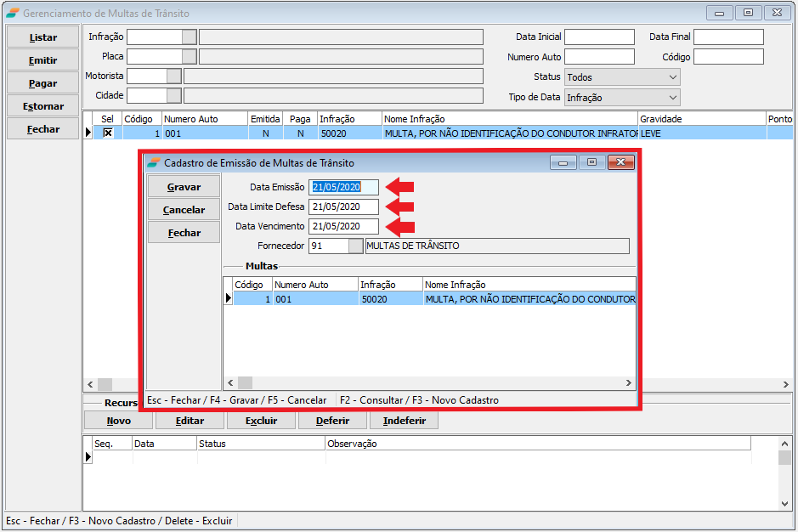The height and width of the screenshot is (532, 798).
Task: Click the Listar button in the sidebar
Action: click(x=43, y=37)
